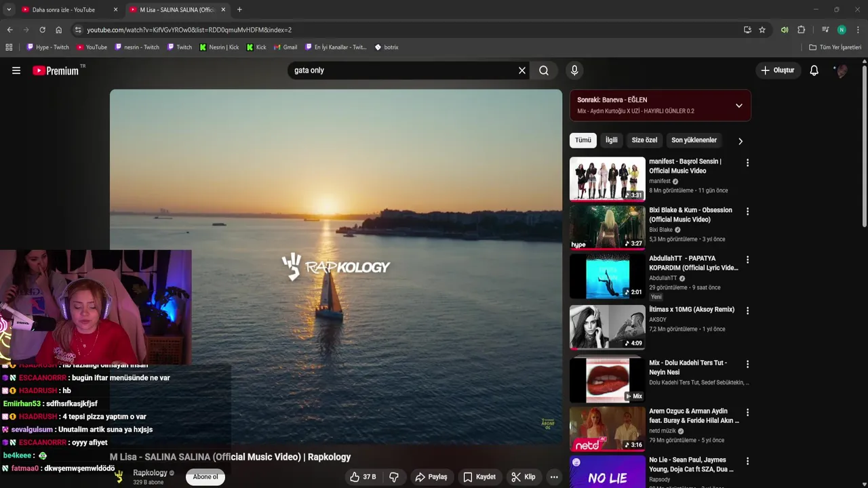Image resolution: width=868 pixels, height=488 pixels.
Task: Go to browser home page
Action: (x=58, y=30)
